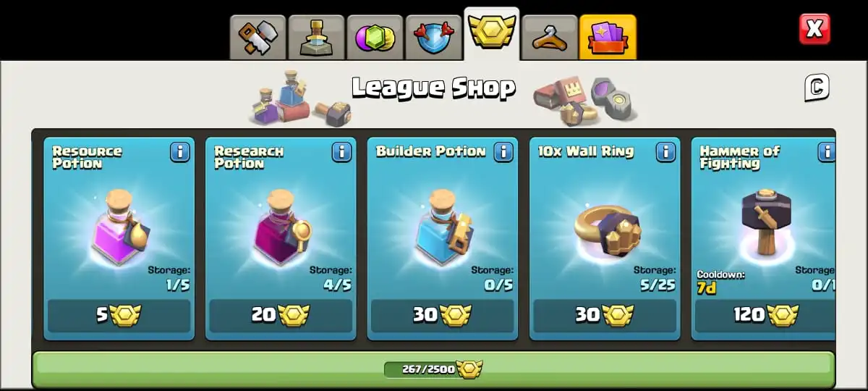This screenshot has height=391, width=868.
Task: Open the gems and gold resources tab
Action: 375,37
